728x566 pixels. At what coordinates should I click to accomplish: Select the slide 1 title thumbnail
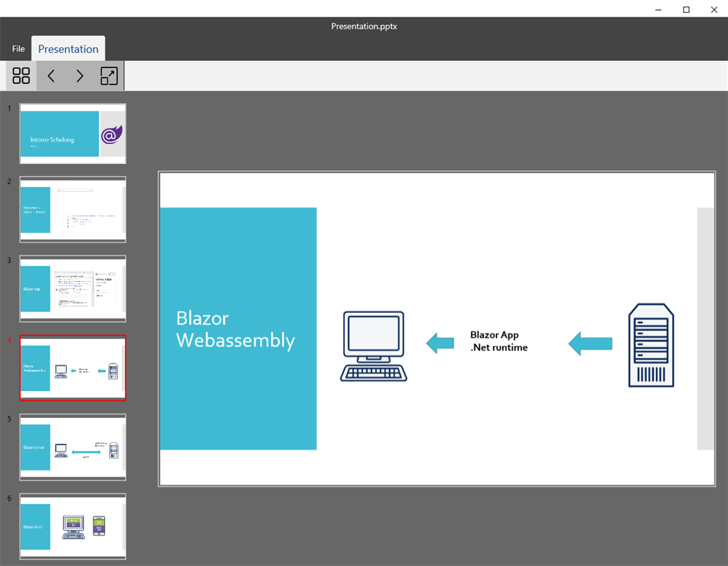click(x=72, y=133)
